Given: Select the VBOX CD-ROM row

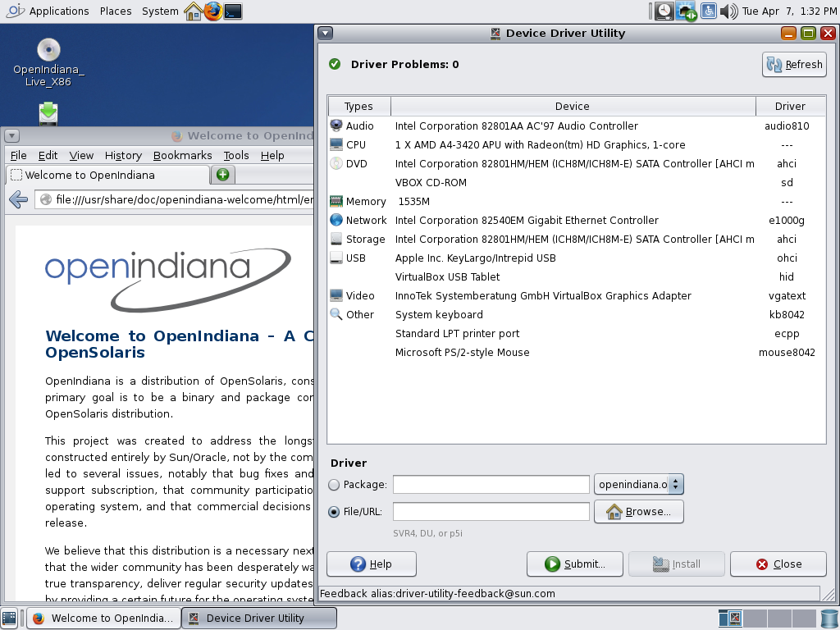Looking at the screenshot, I should pos(577,183).
